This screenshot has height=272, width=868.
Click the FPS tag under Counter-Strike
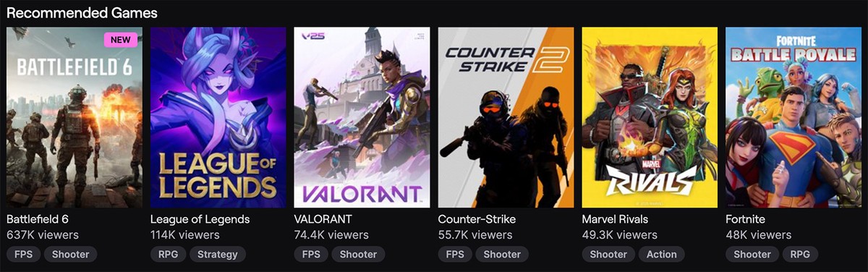coord(455,254)
